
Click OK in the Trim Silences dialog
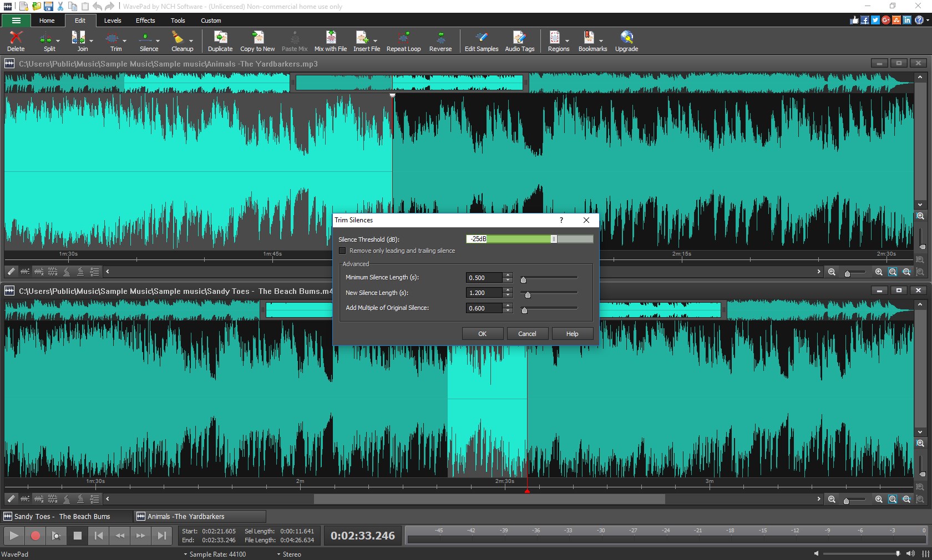click(482, 333)
